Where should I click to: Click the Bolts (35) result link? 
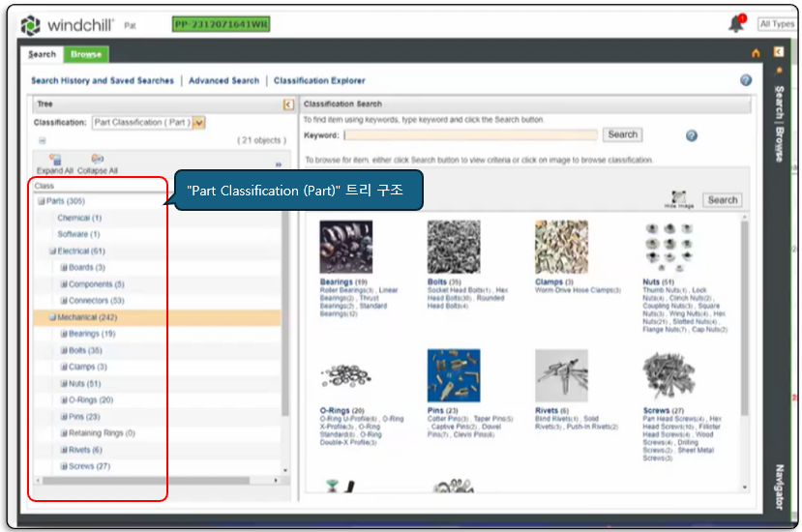click(444, 282)
